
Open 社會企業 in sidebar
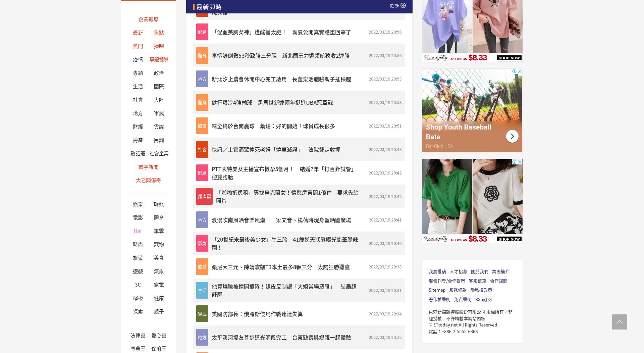(x=159, y=153)
